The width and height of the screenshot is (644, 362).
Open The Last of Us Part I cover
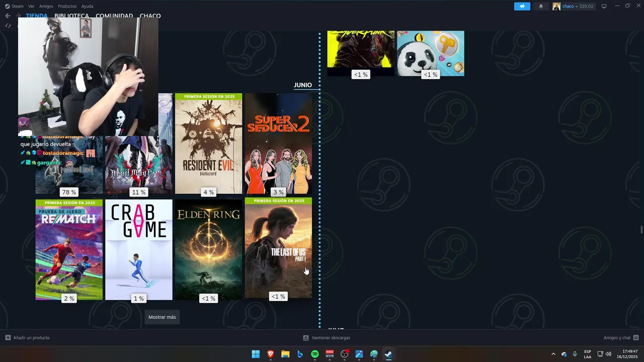point(278,247)
